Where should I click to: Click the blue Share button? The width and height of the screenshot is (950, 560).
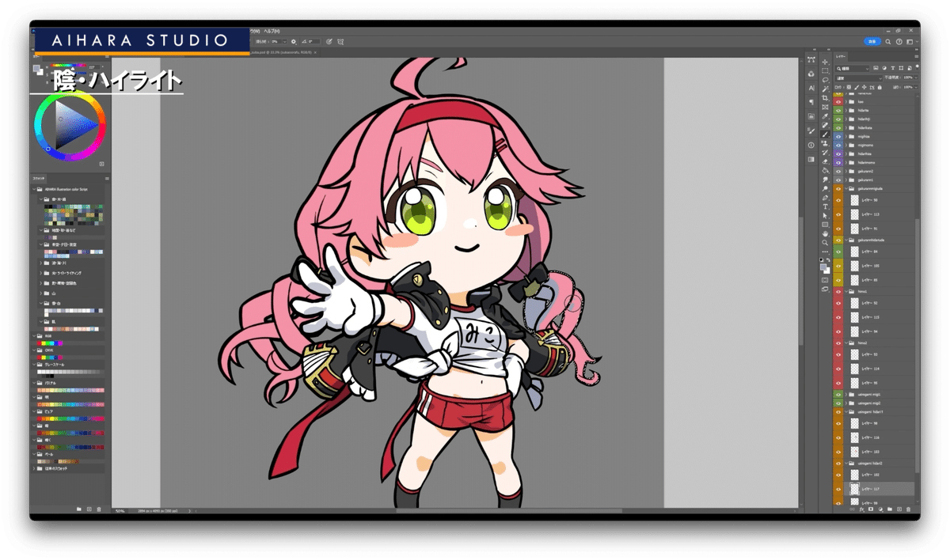(x=872, y=42)
